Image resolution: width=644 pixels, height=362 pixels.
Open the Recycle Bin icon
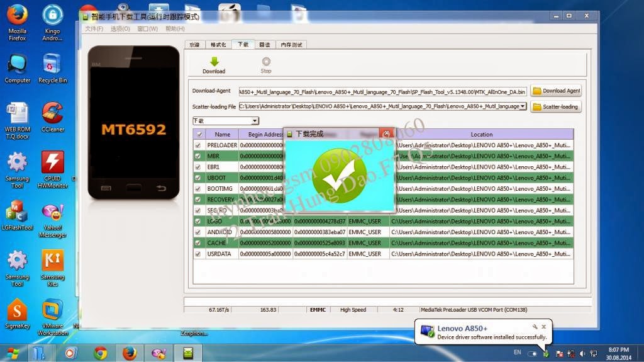(52, 69)
